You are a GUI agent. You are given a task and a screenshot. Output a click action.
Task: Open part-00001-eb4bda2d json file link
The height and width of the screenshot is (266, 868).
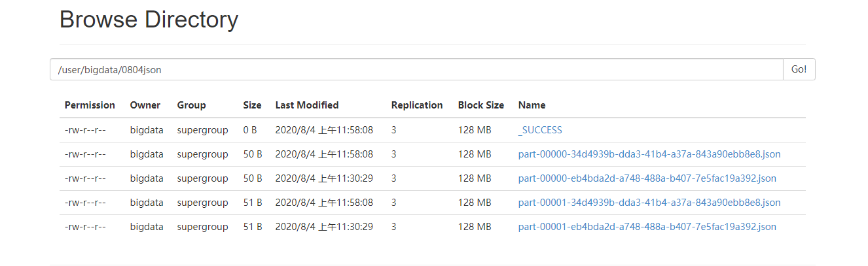pyautogui.click(x=647, y=227)
